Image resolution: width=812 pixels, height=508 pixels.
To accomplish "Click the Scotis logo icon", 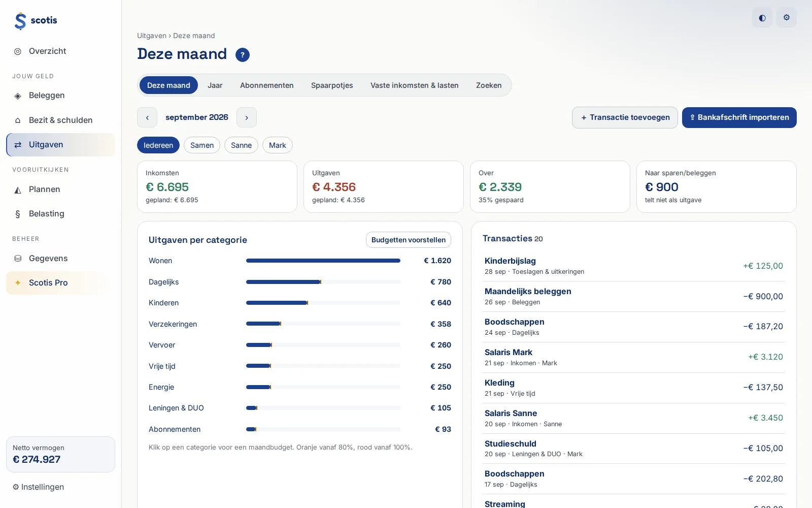I will (20, 21).
